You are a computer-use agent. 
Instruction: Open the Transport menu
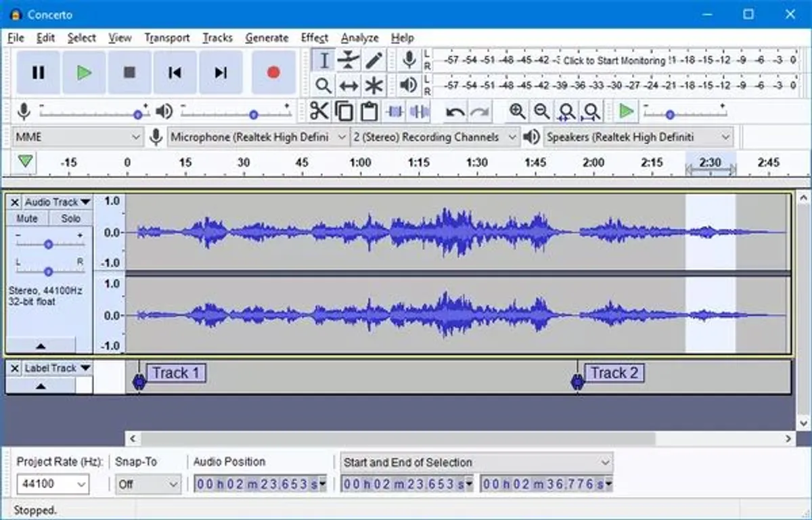tap(166, 38)
